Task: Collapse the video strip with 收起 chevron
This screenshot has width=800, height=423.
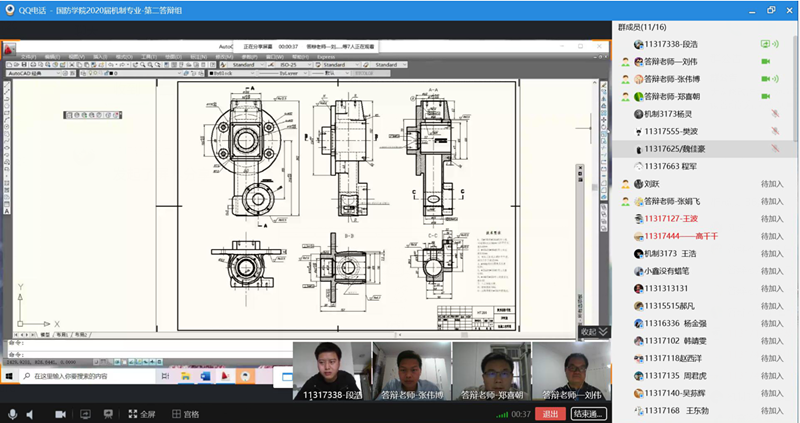Action: [x=594, y=332]
